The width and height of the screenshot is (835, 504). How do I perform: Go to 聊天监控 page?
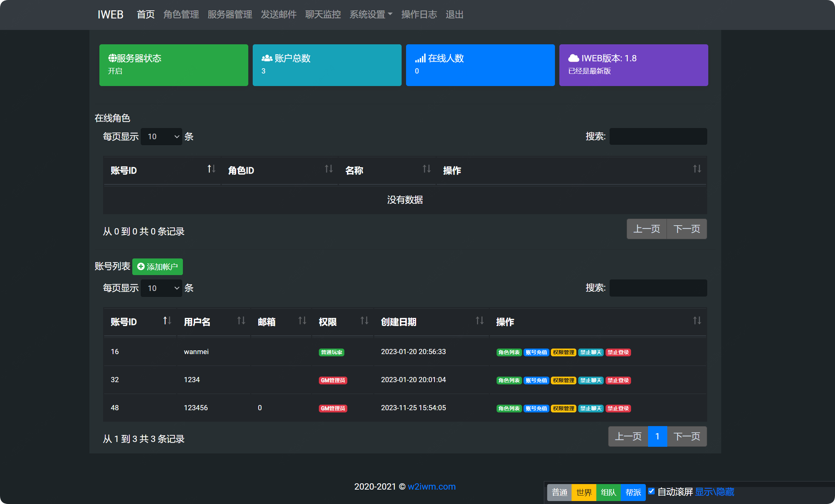click(323, 14)
